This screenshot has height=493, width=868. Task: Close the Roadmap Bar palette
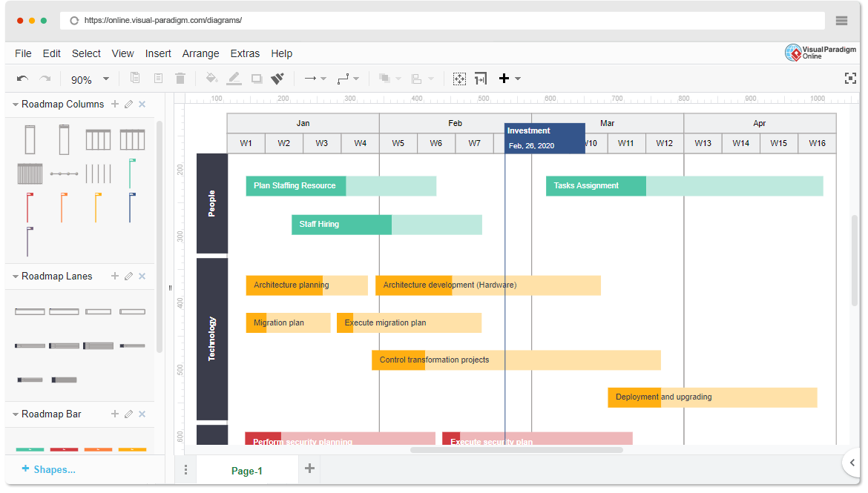(142, 414)
